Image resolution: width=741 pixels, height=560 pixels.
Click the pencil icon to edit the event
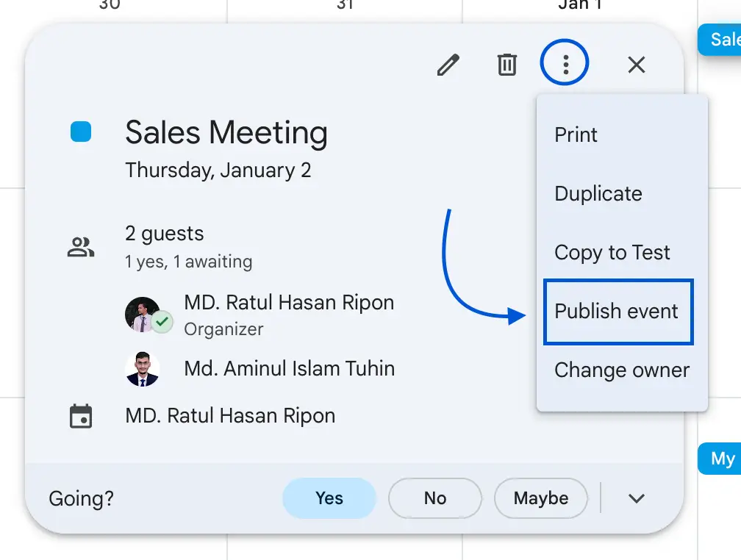[x=449, y=65]
